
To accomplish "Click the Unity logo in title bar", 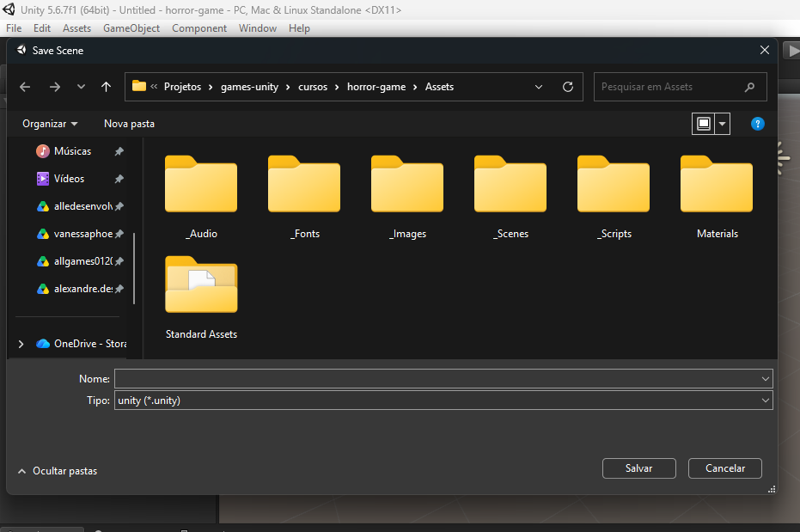I will click(x=9, y=9).
